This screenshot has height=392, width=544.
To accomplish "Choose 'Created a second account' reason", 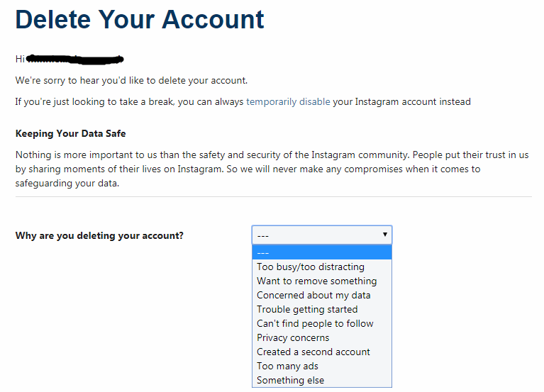I will tap(322, 352).
